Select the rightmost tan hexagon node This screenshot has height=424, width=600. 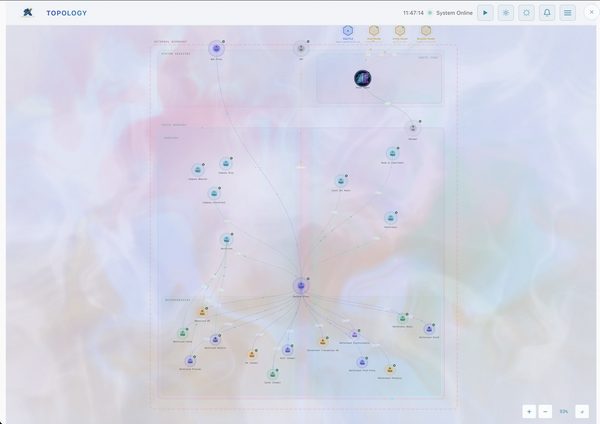(426, 31)
